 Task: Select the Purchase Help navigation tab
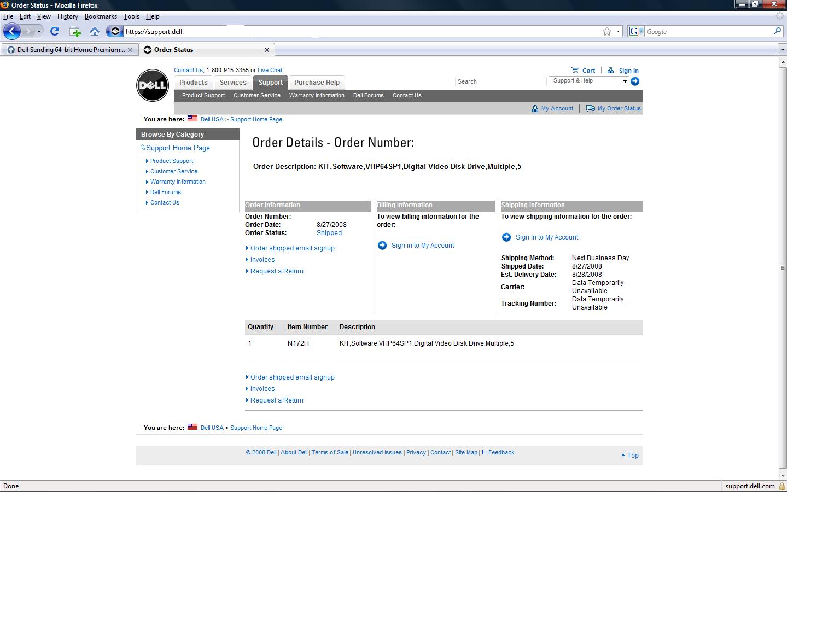click(x=317, y=83)
